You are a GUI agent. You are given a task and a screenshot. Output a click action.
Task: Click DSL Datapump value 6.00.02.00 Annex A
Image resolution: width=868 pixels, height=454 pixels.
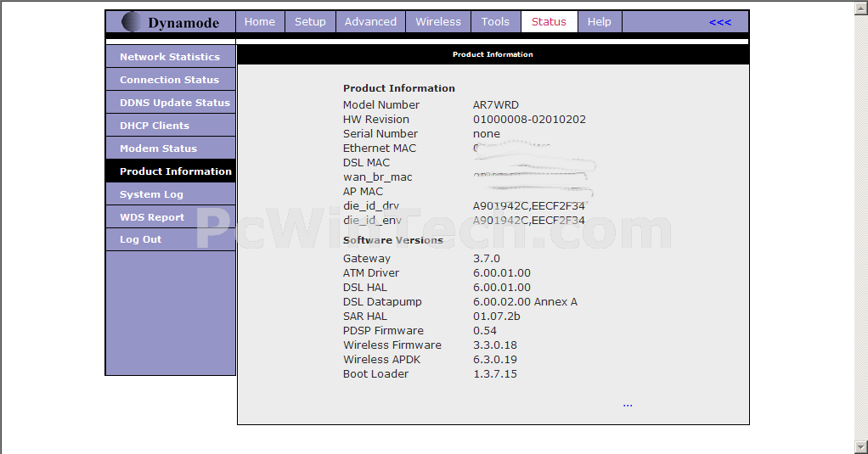coord(525,301)
